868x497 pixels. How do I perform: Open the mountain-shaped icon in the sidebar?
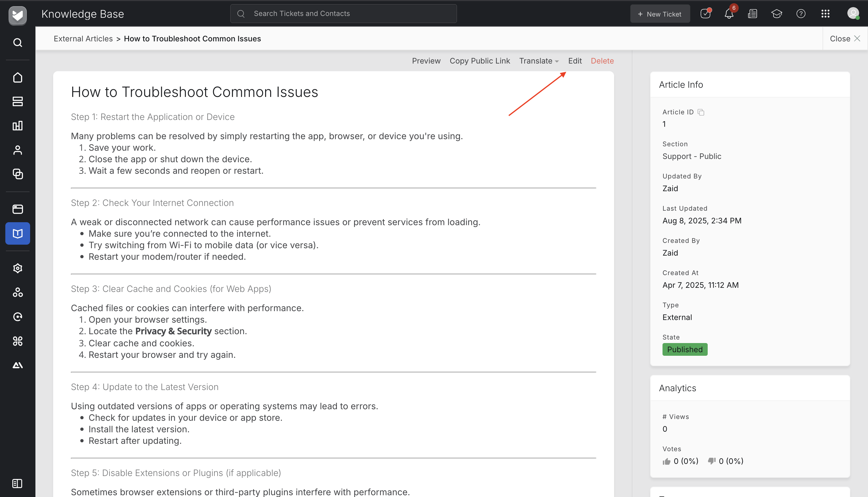click(17, 365)
